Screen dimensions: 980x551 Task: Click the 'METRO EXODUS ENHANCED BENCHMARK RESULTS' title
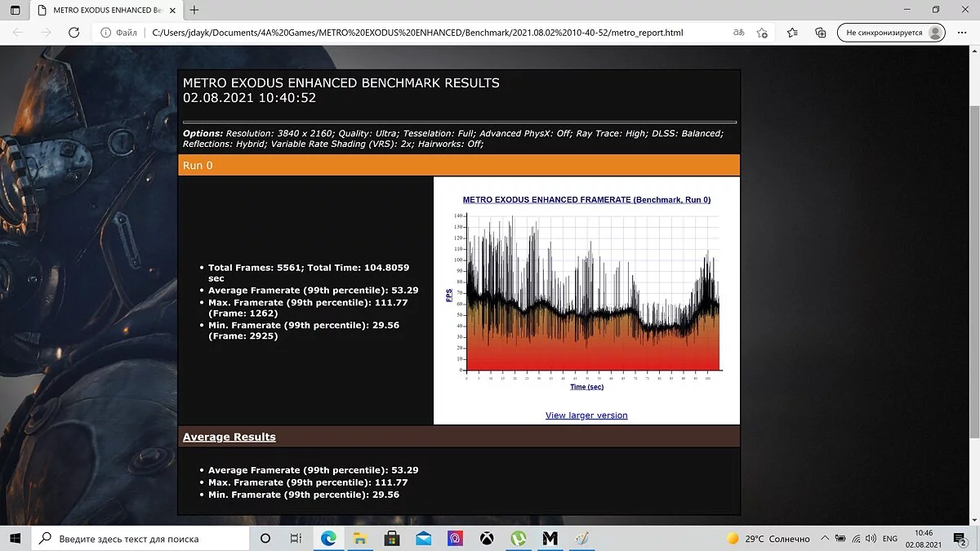pos(341,82)
